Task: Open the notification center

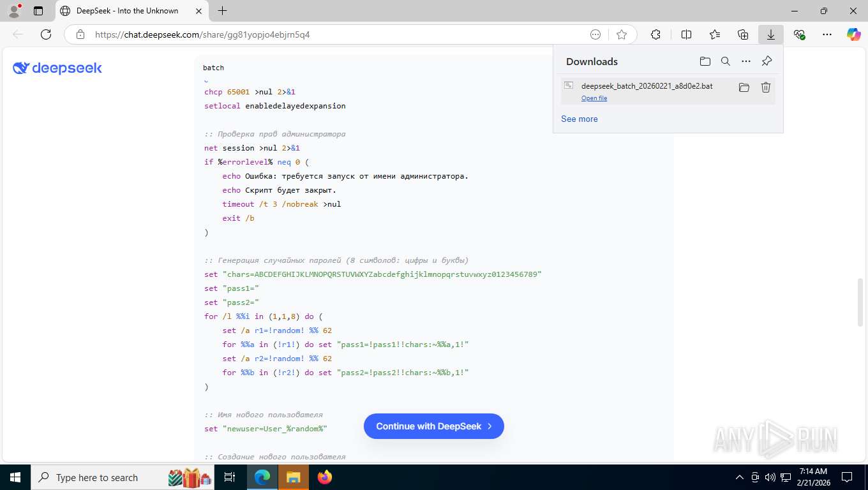Action: click(x=847, y=477)
